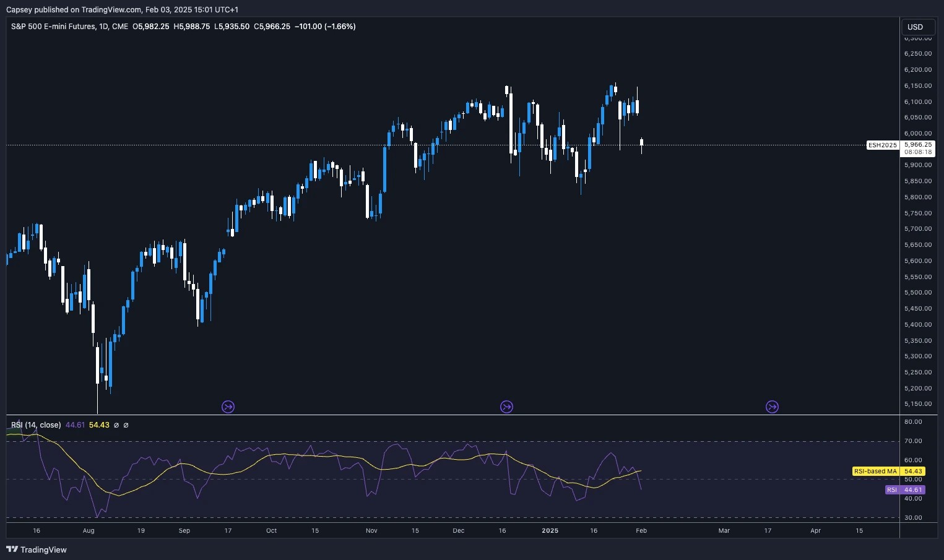
Task: Click the ESH2025 price label on price scale
Action: pos(882,145)
